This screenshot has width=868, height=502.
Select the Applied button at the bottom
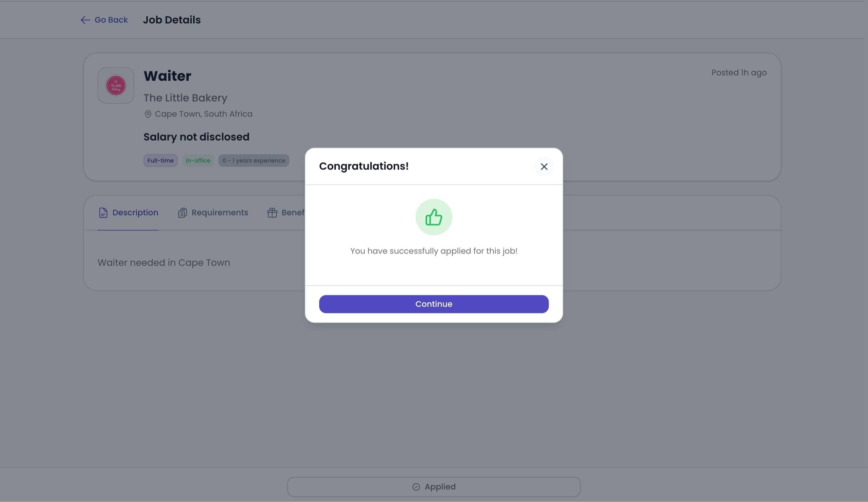[x=434, y=486]
